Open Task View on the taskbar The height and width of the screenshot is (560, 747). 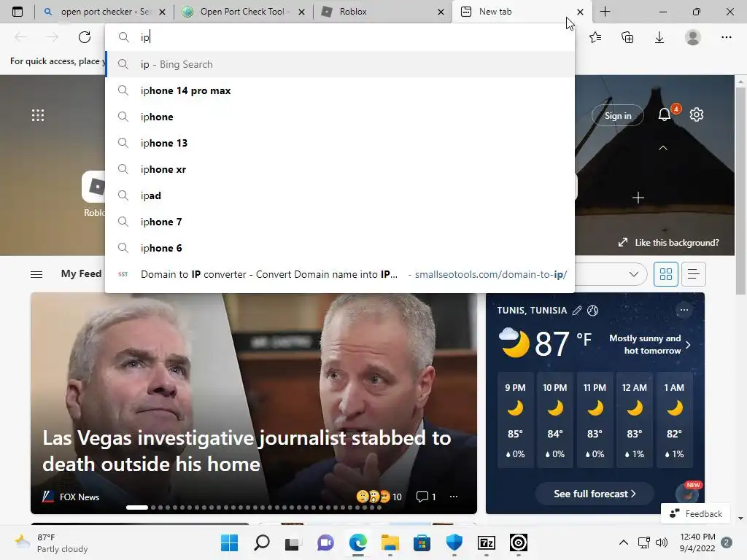pos(292,543)
